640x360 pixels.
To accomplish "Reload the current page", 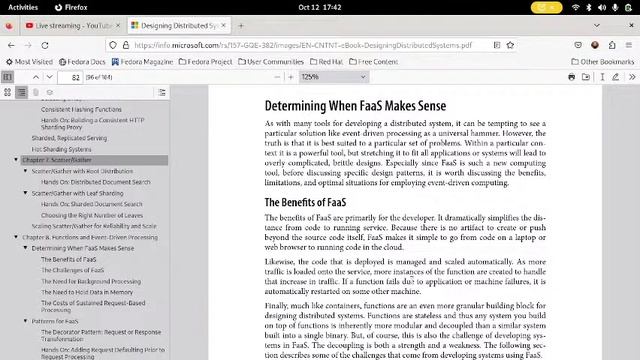I will click(x=45, y=45).
